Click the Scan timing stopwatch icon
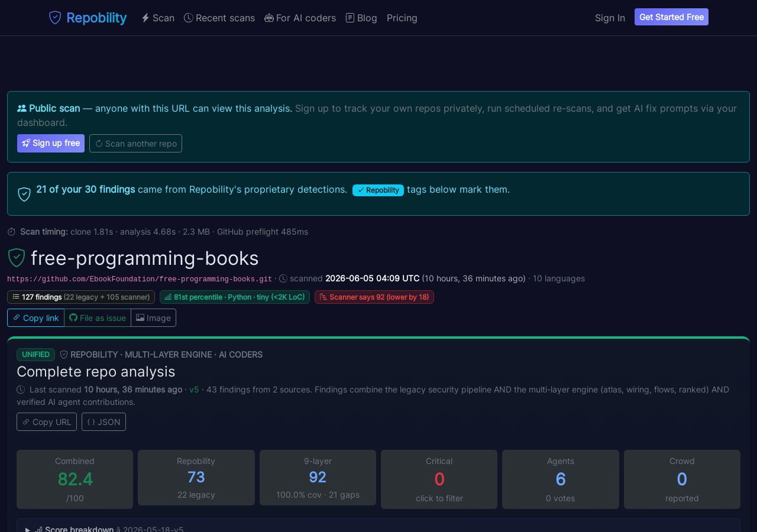Viewport: 757px width, 532px height. pyautogui.click(x=11, y=232)
